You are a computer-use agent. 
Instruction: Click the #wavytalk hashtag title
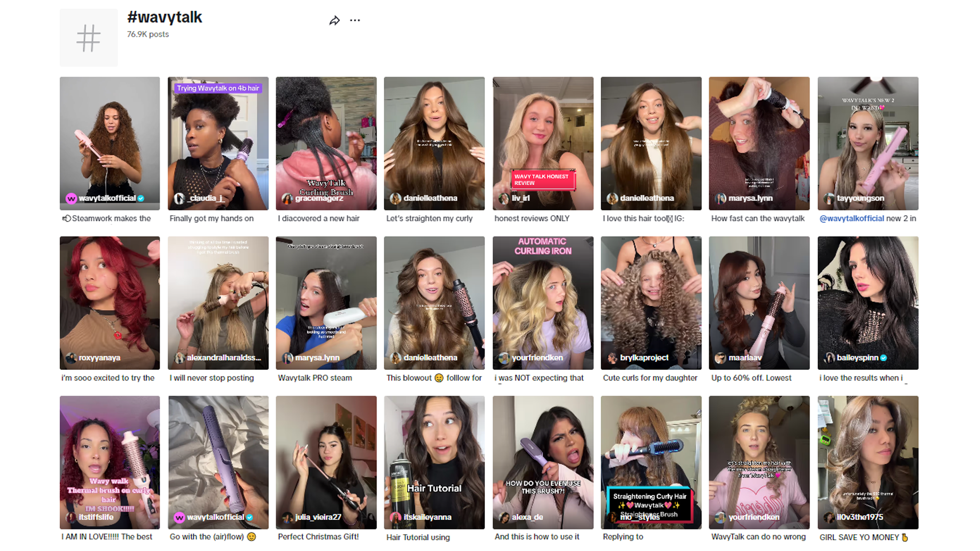point(164,17)
